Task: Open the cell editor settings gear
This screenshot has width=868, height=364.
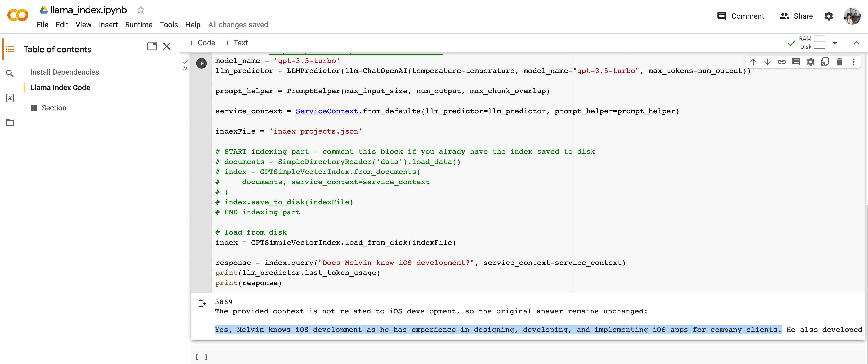Action: [x=810, y=62]
